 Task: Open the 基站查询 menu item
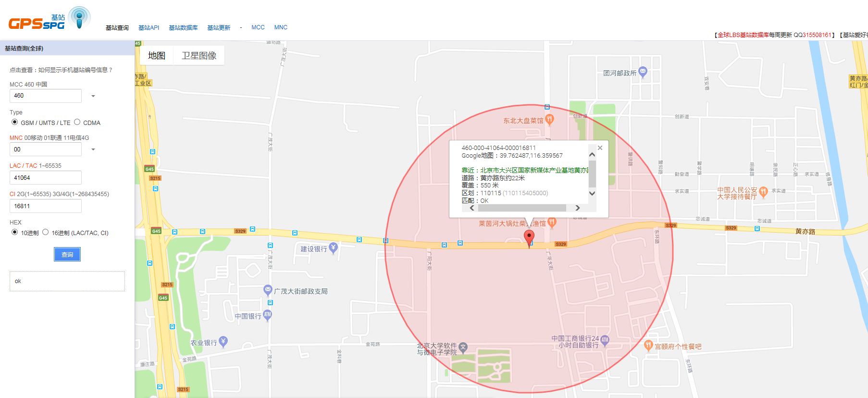point(117,28)
